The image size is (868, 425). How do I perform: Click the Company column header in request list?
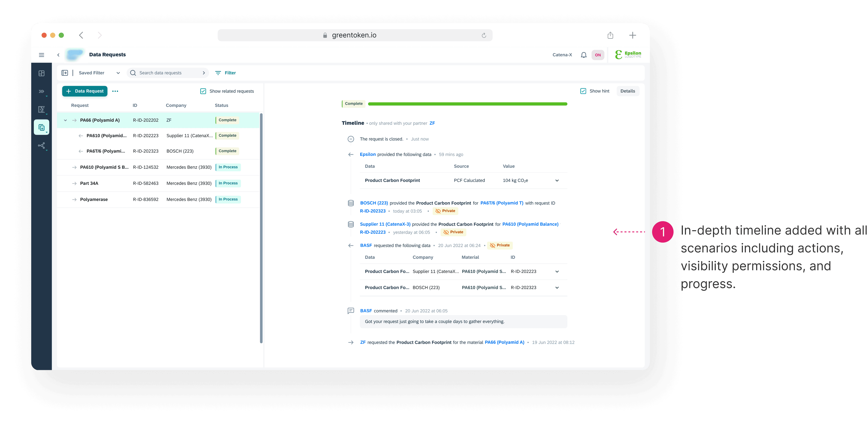(176, 105)
